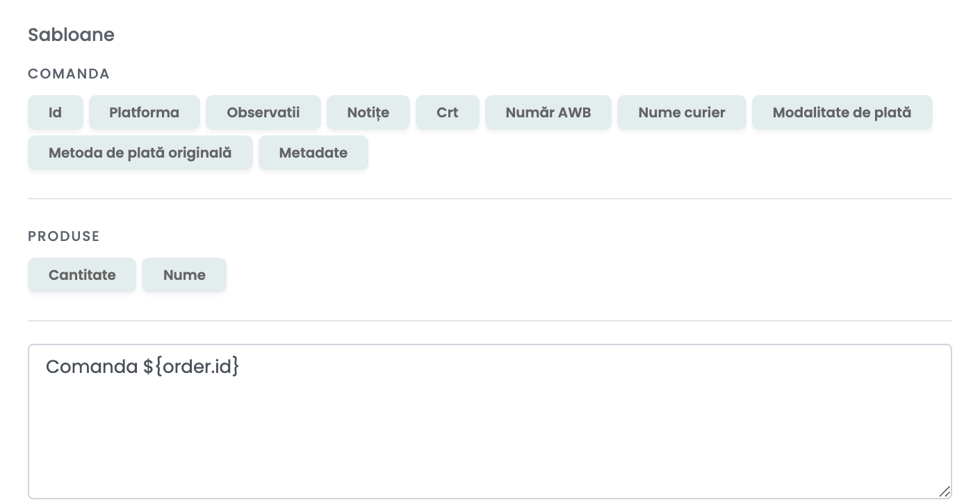This screenshot has height=500, width=980.
Task: Insert the Metadate template variable
Action: (313, 153)
